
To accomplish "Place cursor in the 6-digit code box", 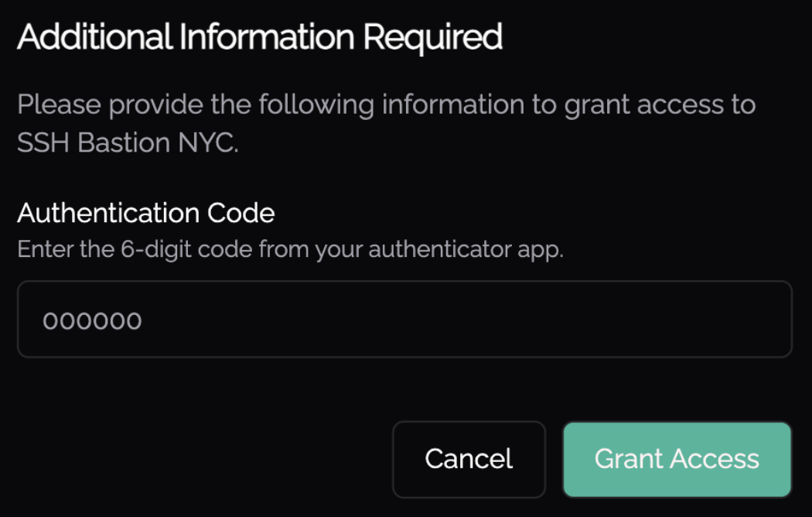I will [404, 320].
